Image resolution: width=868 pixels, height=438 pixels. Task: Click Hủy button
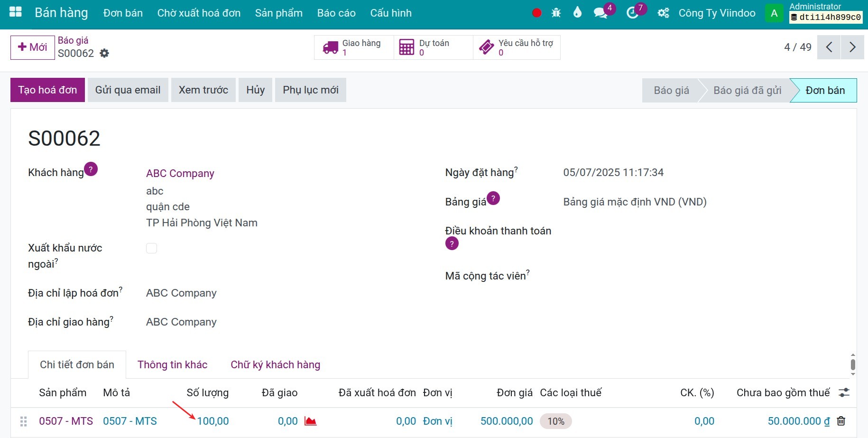tap(255, 90)
